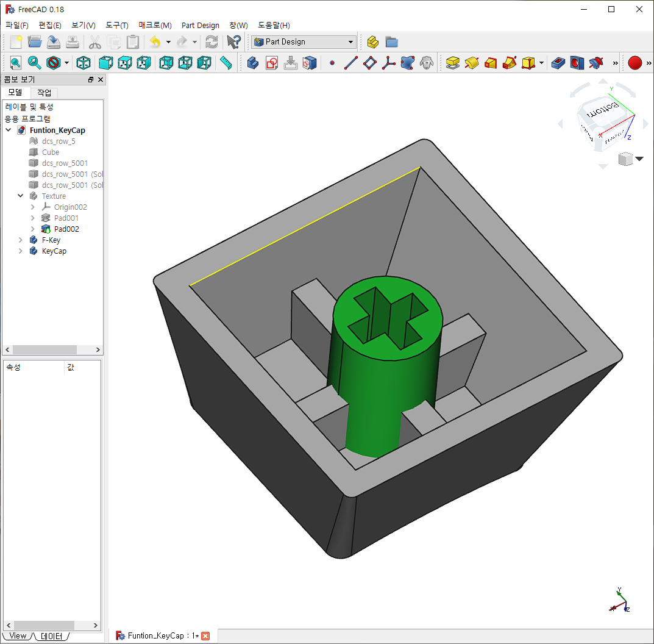Create a datum line icon

point(351,63)
